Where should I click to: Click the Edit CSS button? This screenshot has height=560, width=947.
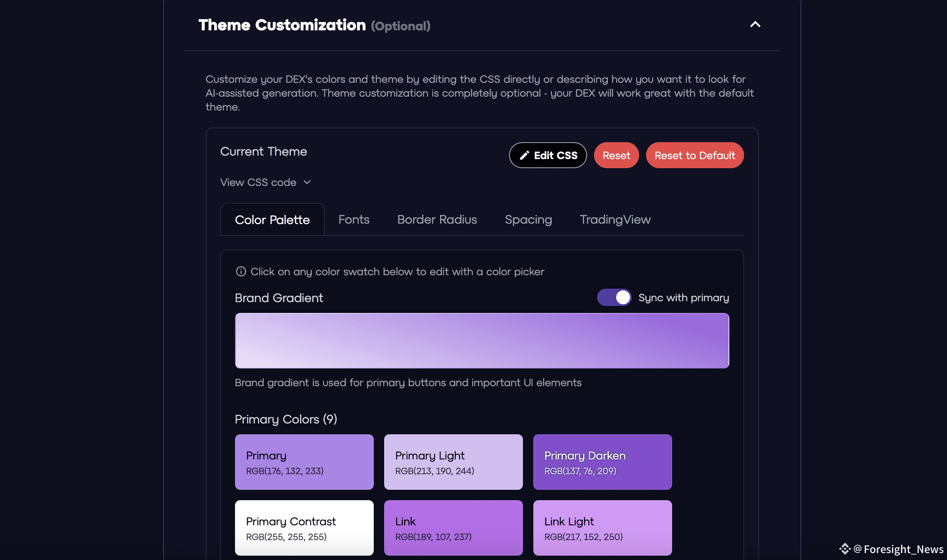(548, 155)
